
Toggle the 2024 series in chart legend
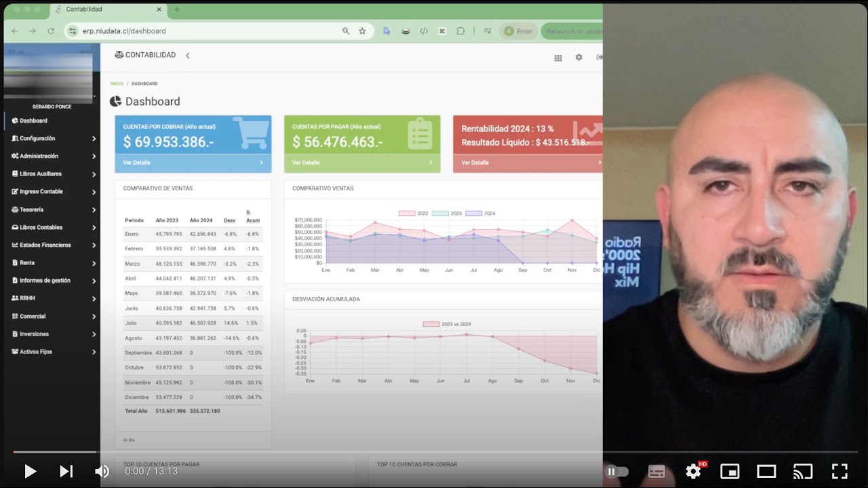pos(480,213)
